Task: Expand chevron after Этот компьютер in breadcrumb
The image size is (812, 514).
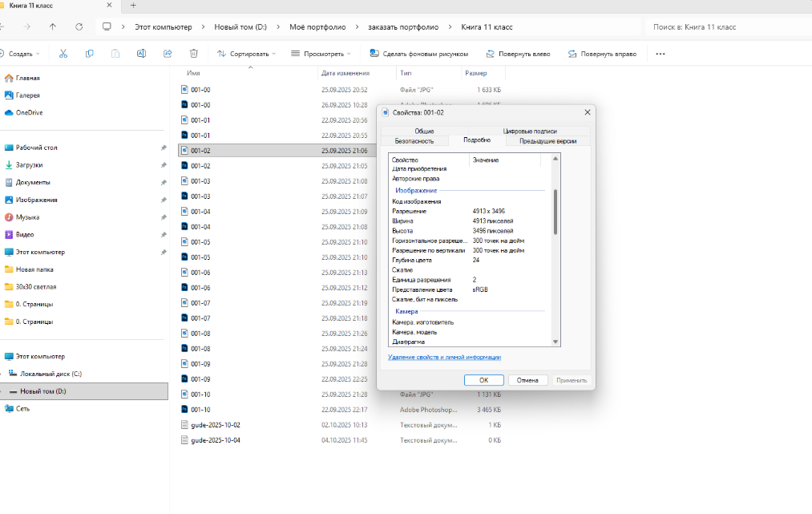Action: (203, 27)
